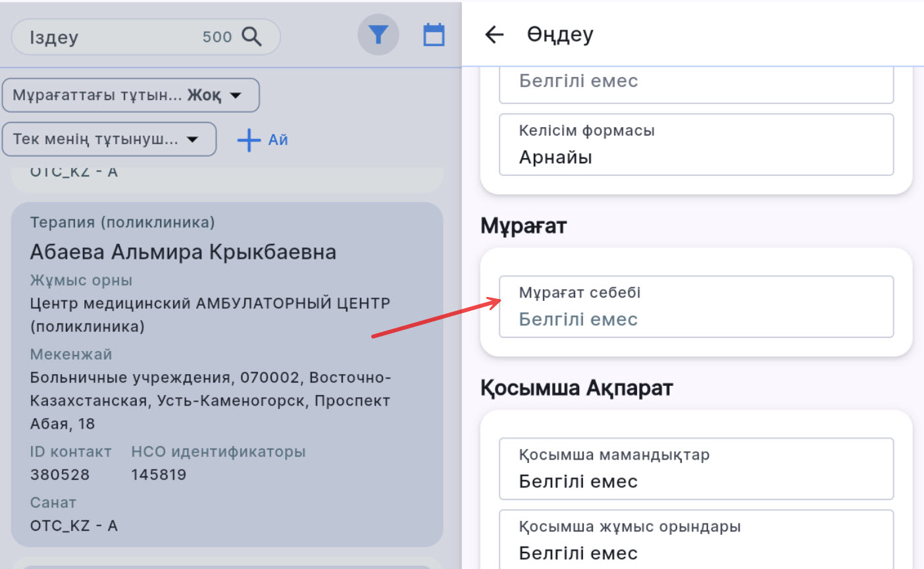Click the contact ID 380528

click(x=60, y=474)
